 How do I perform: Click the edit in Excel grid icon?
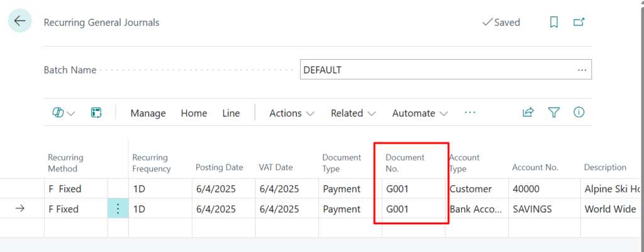click(96, 113)
